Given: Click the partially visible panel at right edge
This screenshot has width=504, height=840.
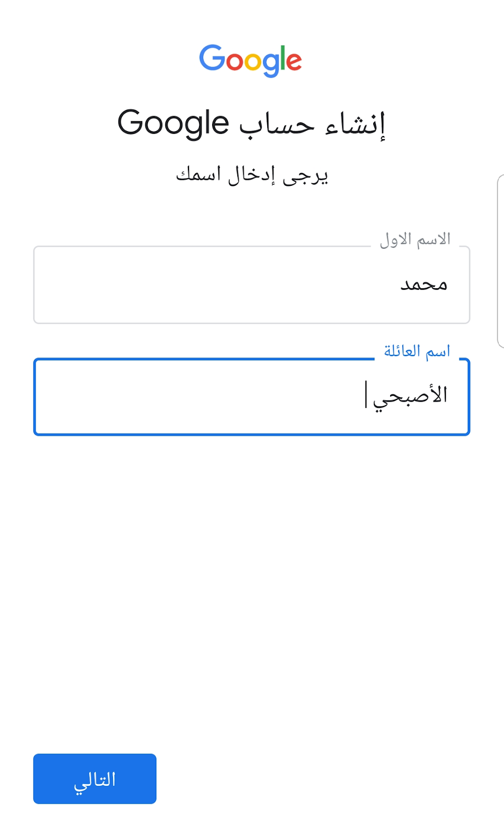Looking at the screenshot, I should [x=500, y=261].
